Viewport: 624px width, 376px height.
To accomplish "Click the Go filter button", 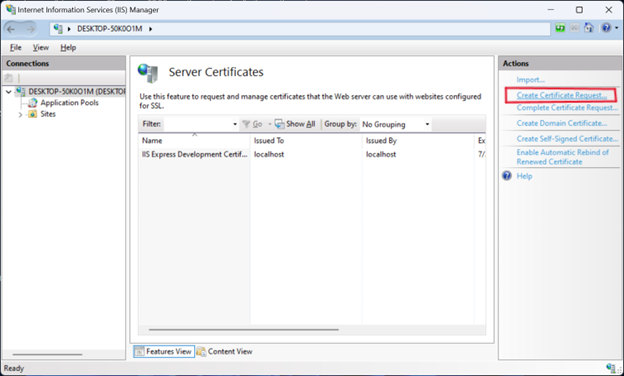I will (252, 124).
